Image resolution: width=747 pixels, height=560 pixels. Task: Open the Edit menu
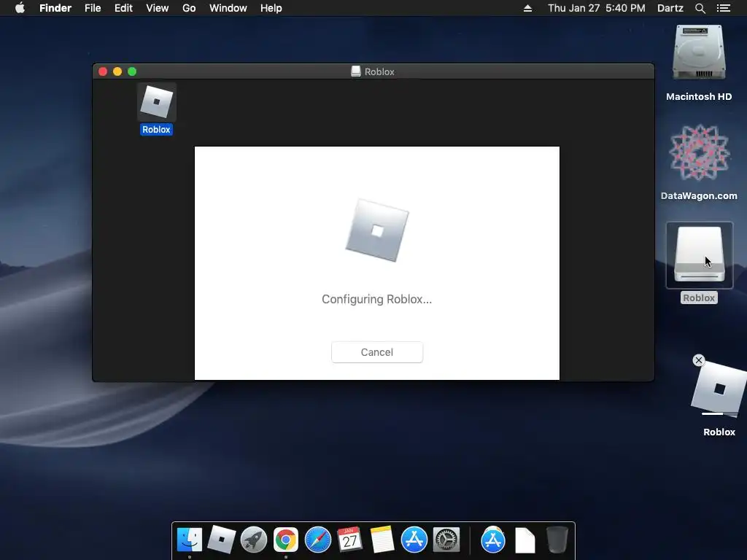[123, 8]
